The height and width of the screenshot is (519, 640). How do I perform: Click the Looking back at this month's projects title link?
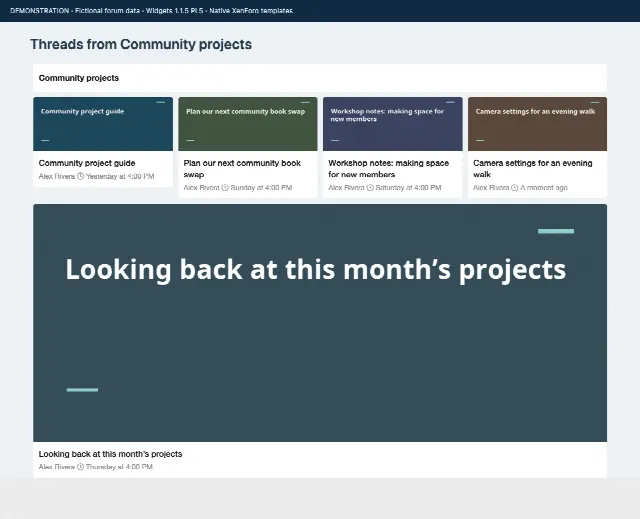(110, 454)
